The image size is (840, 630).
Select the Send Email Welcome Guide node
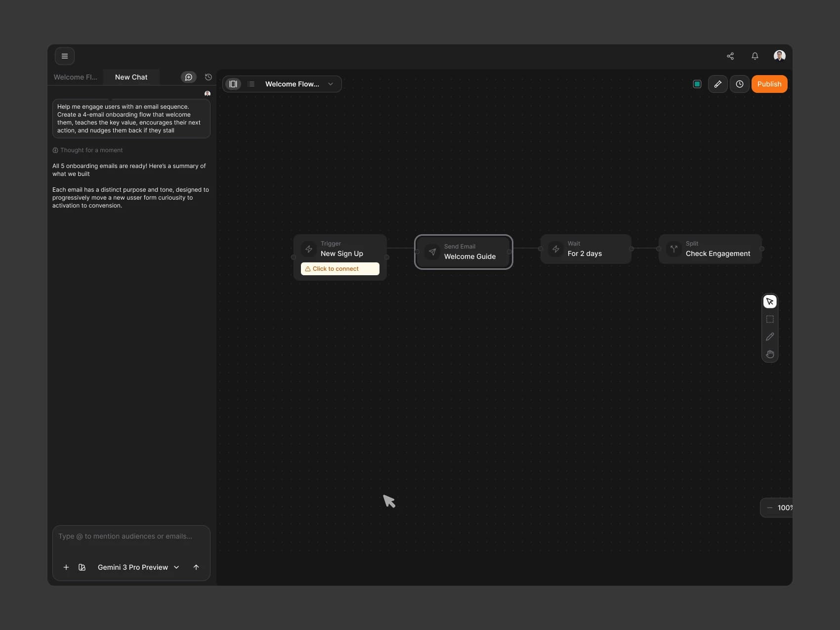pyautogui.click(x=463, y=252)
